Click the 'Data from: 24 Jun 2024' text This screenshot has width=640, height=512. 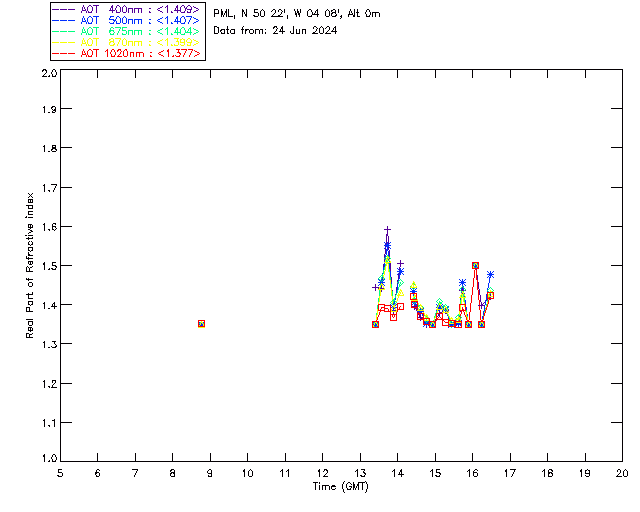(x=275, y=31)
